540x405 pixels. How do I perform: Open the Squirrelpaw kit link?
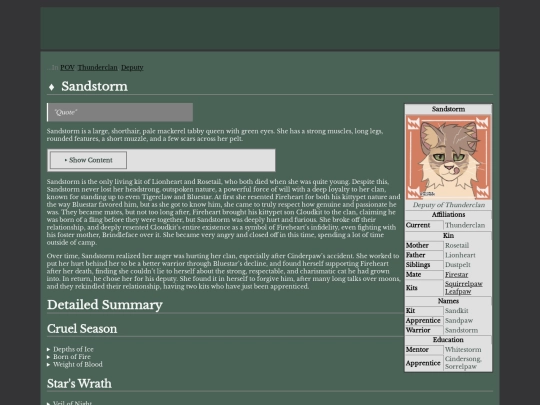tap(464, 284)
